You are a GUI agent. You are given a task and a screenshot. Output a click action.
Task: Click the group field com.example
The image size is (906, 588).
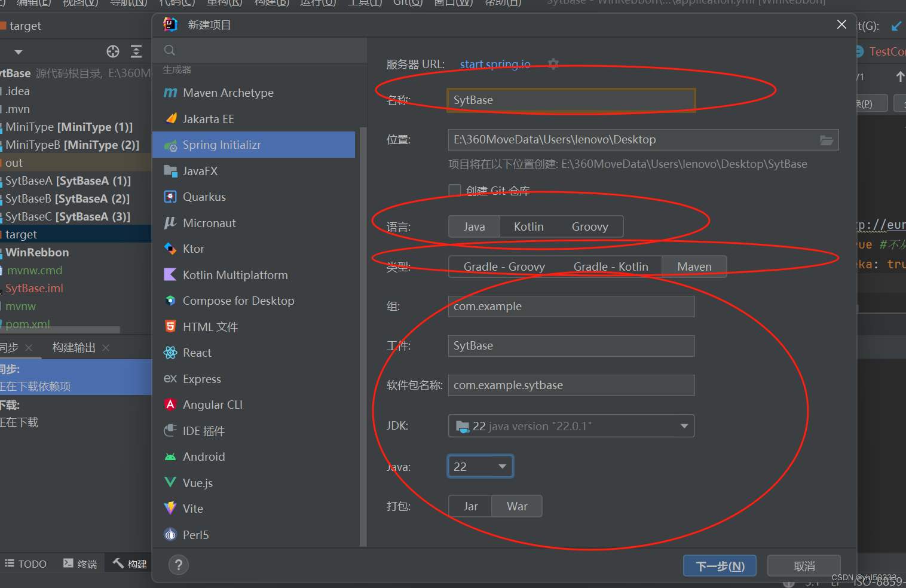pyautogui.click(x=571, y=307)
